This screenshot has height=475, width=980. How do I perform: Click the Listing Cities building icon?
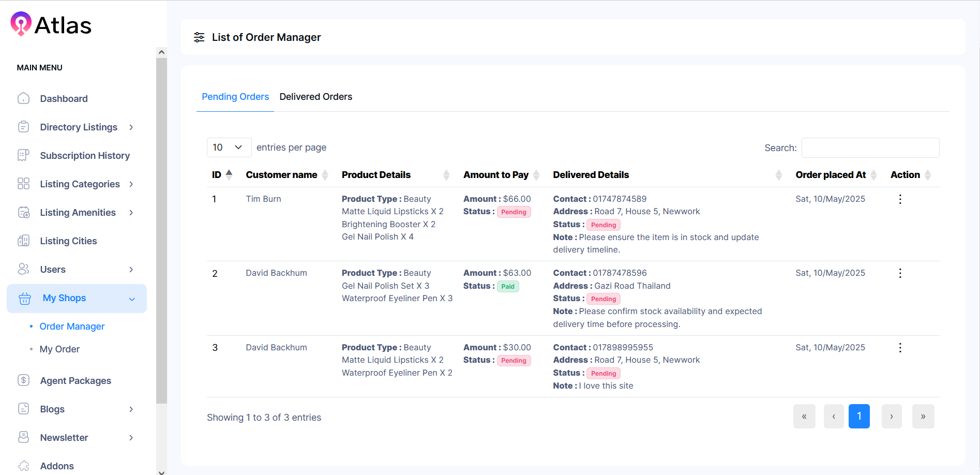click(x=24, y=241)
